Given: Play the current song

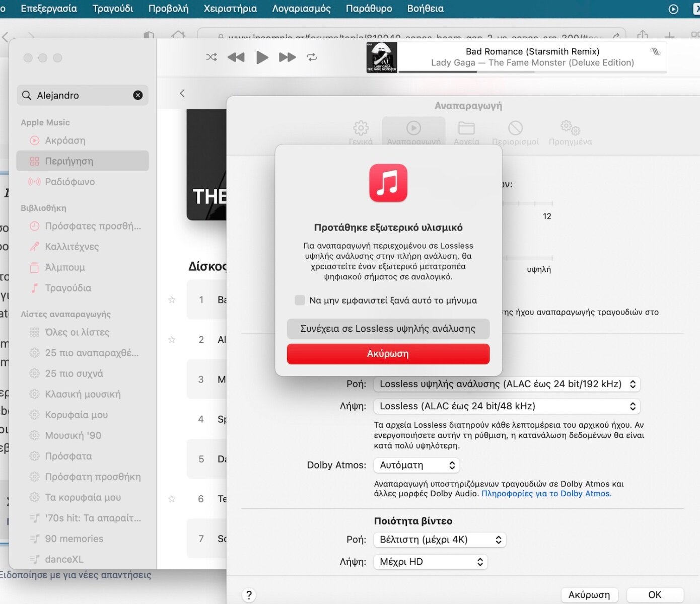Looking at the screenshot, I should tap(262, 57).
